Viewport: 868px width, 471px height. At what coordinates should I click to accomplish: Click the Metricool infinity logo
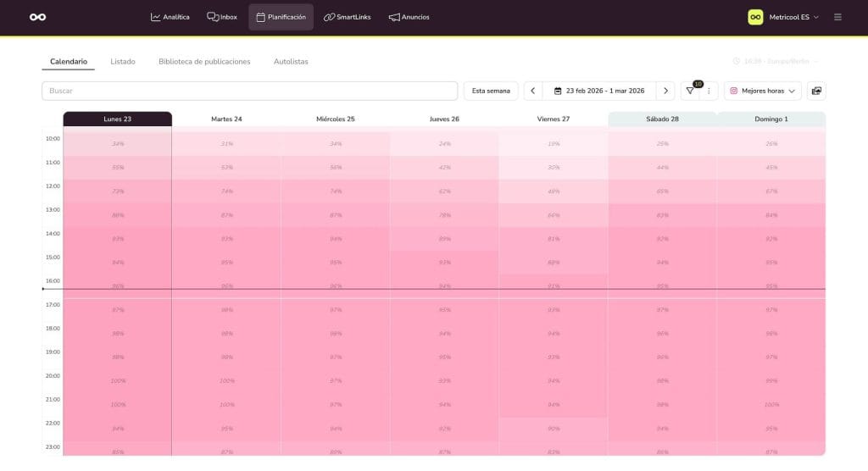tap(37, 17)
